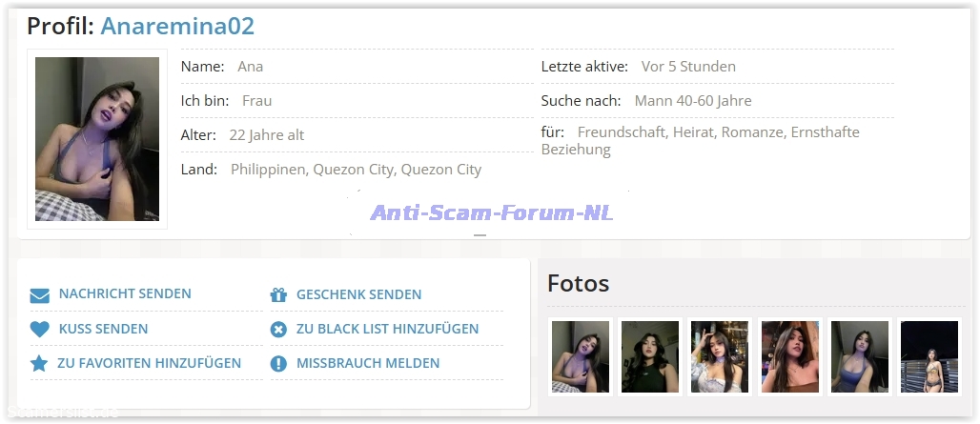View the fifth Fotos thumbnail with blue top

coord(859,356)
